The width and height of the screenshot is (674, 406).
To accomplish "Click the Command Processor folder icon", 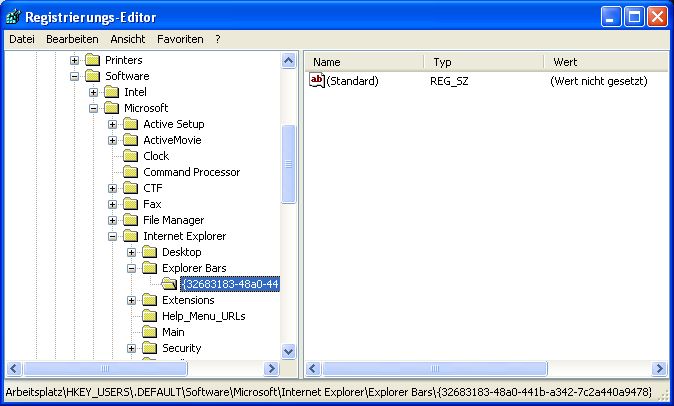I will [130, 172].
